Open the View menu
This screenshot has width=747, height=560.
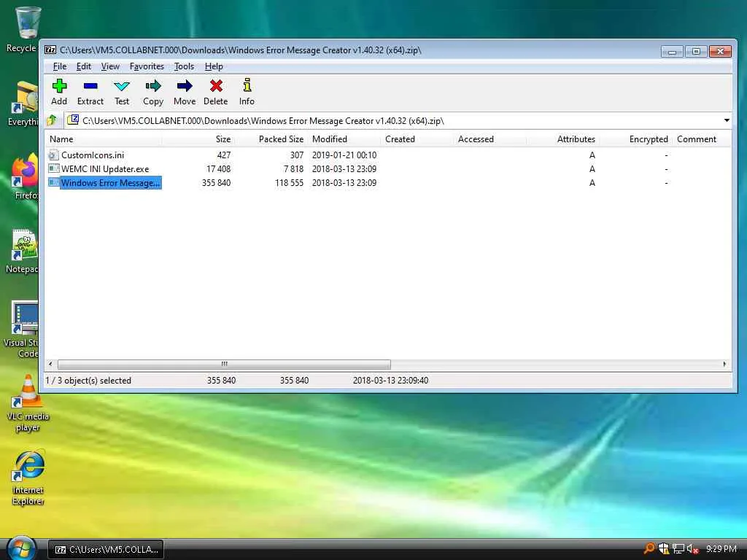click(x=110, y=66)
